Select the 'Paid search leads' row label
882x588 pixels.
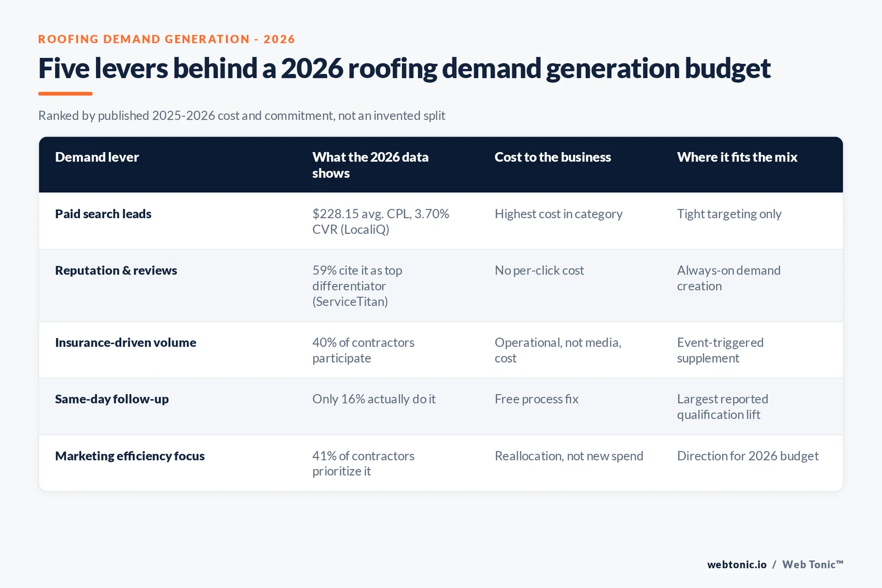[103, 214]
